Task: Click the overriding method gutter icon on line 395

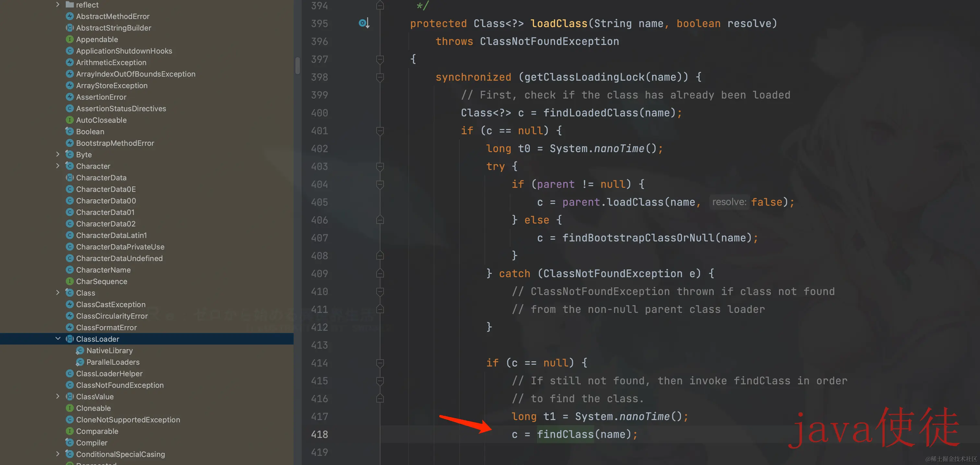Action: coord(364,23)
